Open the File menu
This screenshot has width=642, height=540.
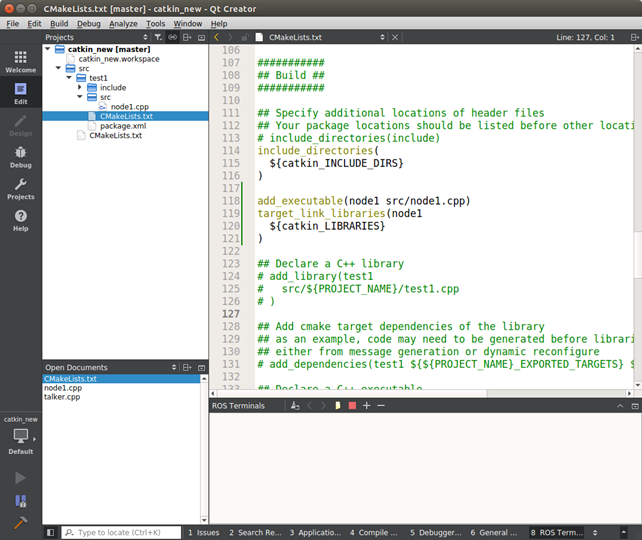13,23
